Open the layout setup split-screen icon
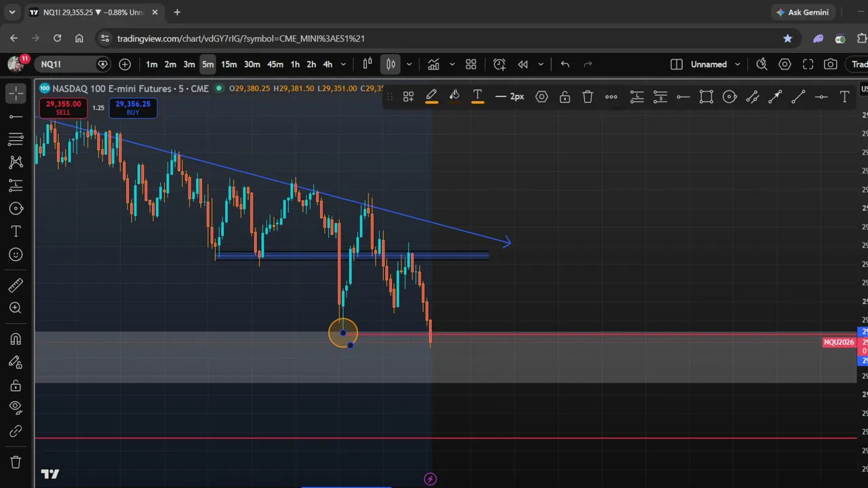This screenshot has height=488, width=868. (676, 64)
